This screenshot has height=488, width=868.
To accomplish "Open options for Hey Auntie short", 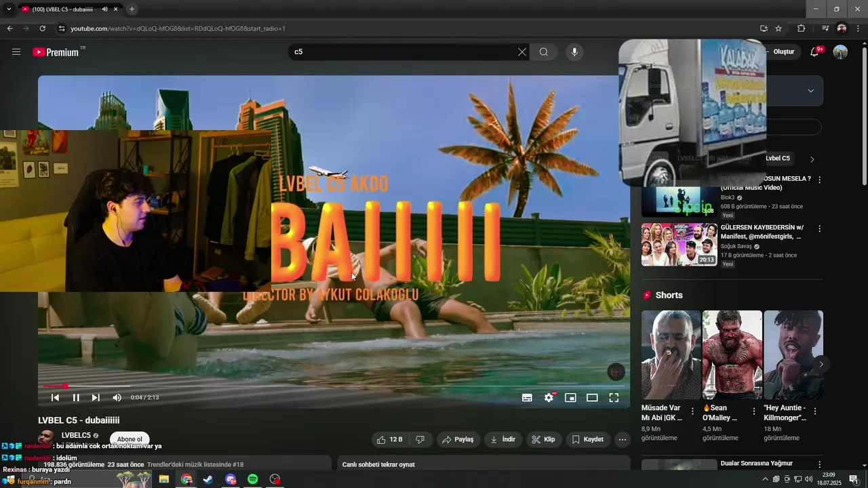I will tap(815, 411).
